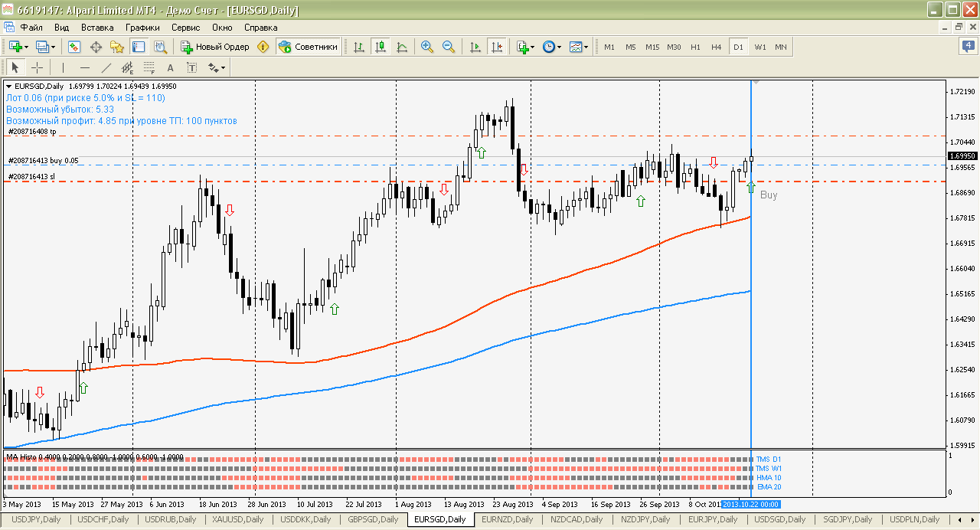Click the blue 2013.10.22 00:00 date marker
Viewport: 980px width, 530px height.
(x=751, y=504)
